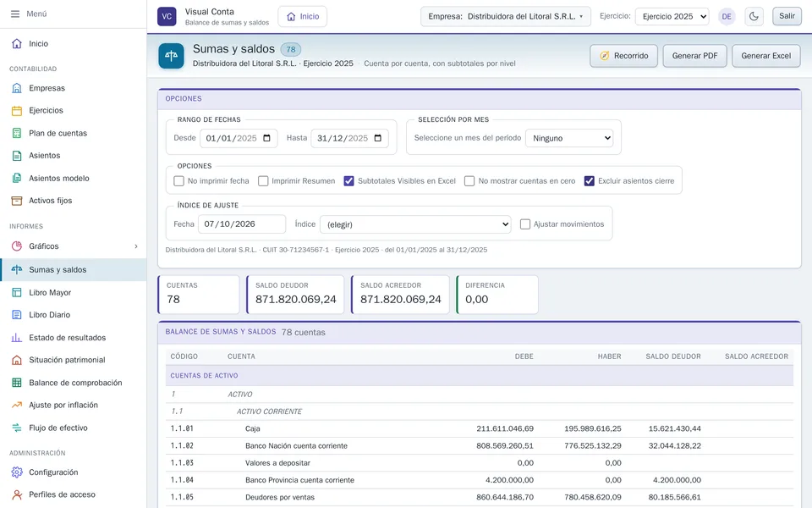Click the Libro Mayor icon
Image resolution: width=812 pixels, height=508 pixels.
17,292
